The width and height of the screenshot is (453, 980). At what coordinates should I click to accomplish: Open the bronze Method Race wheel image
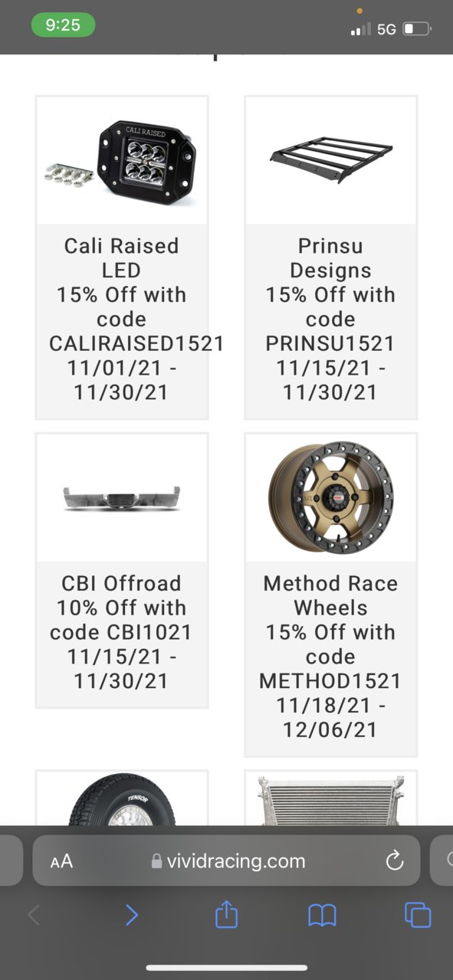coord(331,498)
